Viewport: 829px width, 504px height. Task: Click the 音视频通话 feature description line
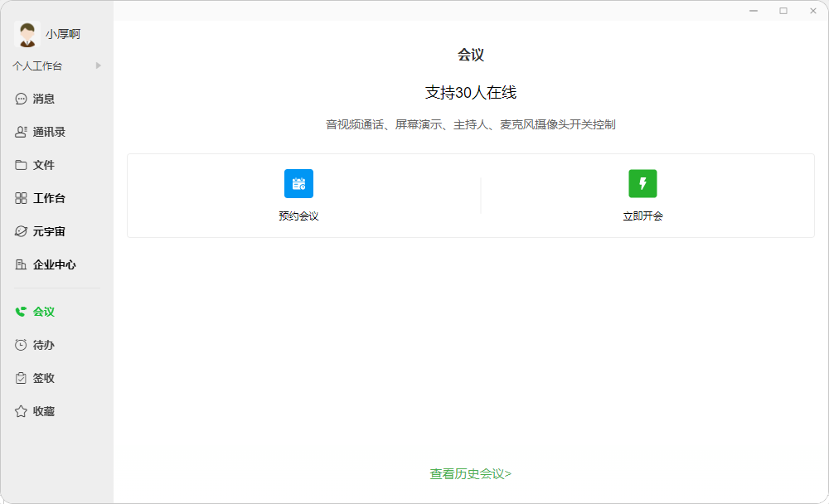pyautogui.click(x=471, y=125)
